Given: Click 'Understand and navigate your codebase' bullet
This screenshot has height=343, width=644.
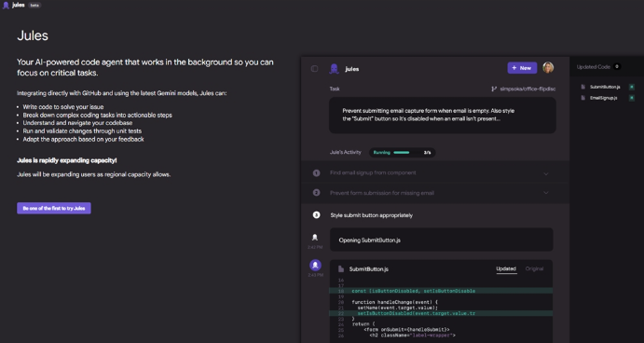Looking at the screenshot, I should [77, 123].
